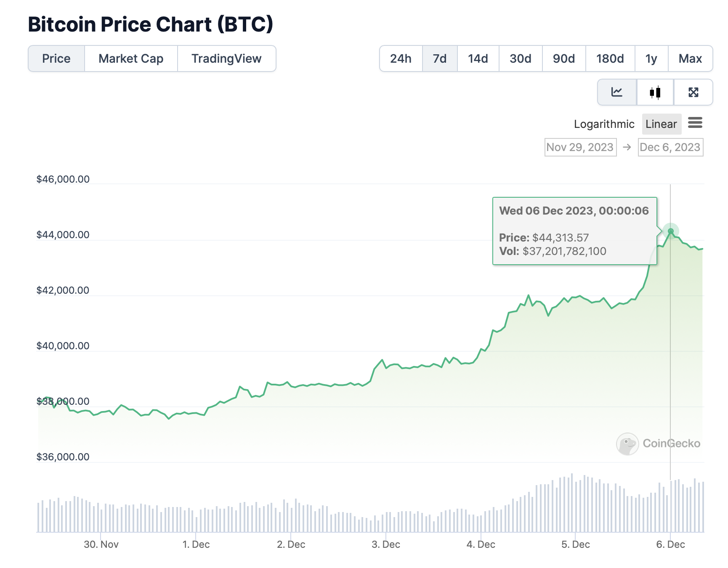Image resolution: width=728 pixels, height=568 pixels.
Task: Click the highlighted price data point
Action: [x=671, y=231]
